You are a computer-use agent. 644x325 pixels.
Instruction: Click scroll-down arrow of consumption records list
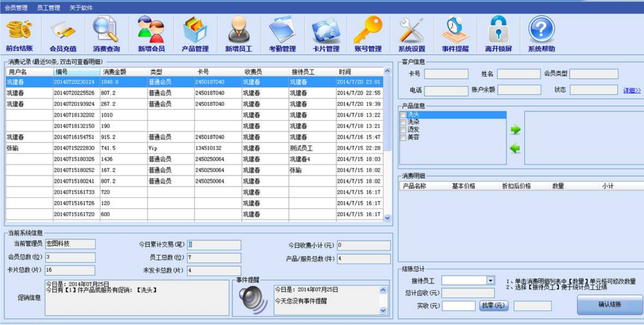click(387, 218)
